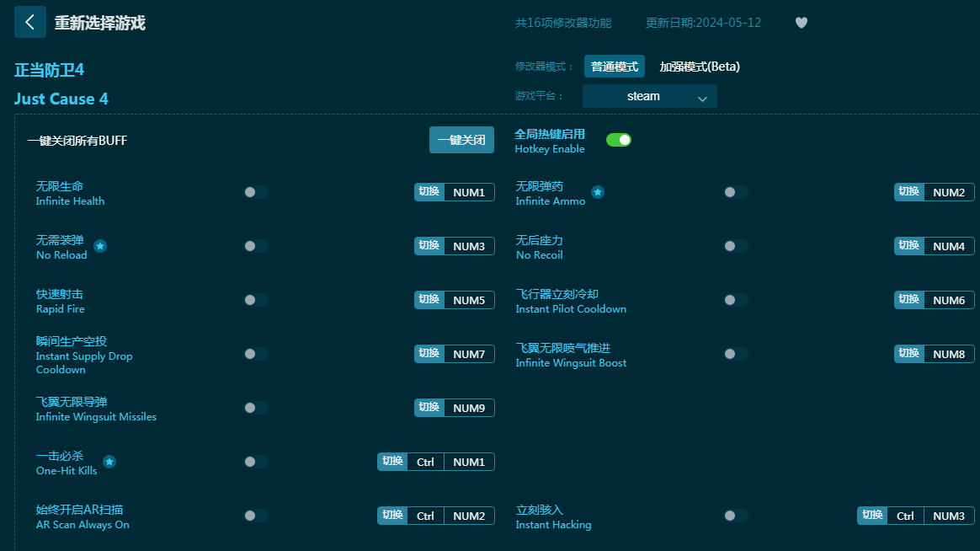The width and height of the screenshot is (980, 551).
Task: Click the 重新选择游戏 heading text
Action: (x=100, y=23)
